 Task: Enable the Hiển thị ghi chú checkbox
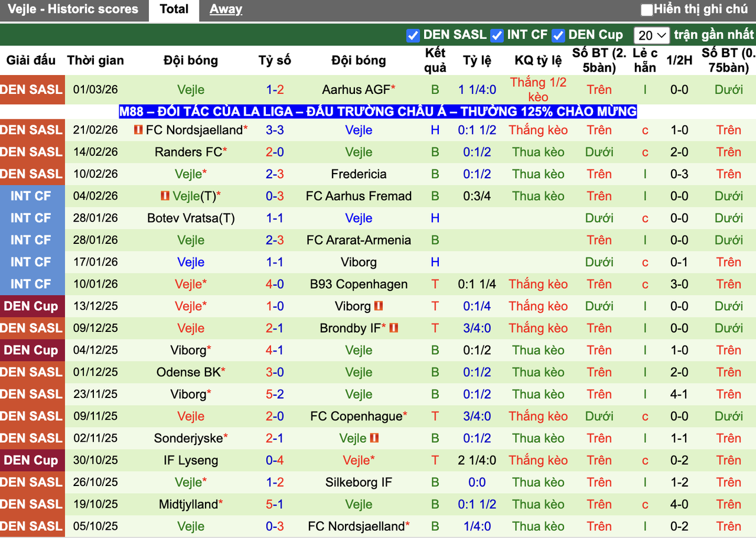coord(647,9)
